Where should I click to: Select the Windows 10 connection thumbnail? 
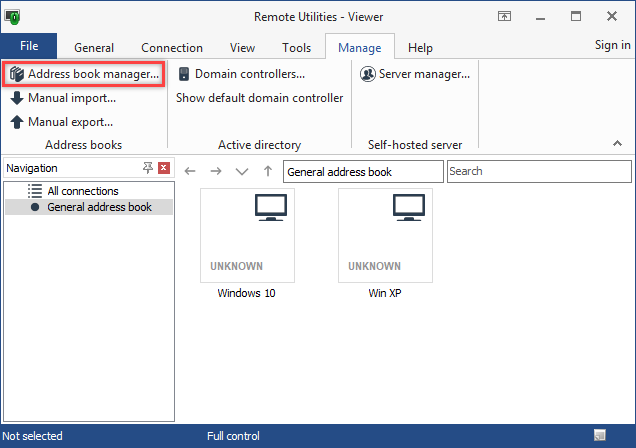click(247, 236)
